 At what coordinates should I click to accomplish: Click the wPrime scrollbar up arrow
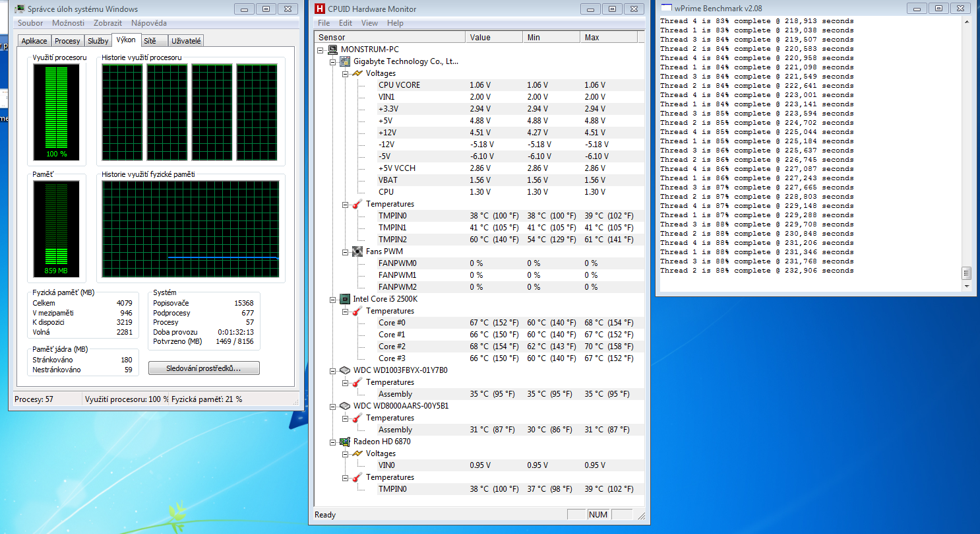tap(966, 21)
